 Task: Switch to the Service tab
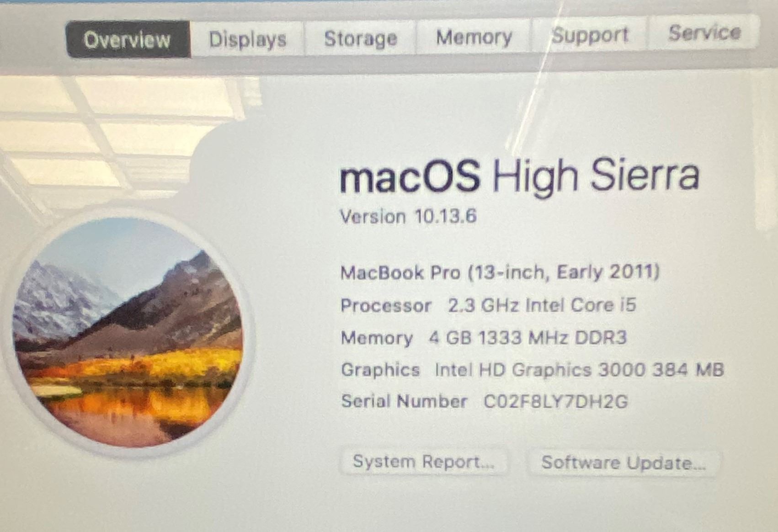pos(704,33)
